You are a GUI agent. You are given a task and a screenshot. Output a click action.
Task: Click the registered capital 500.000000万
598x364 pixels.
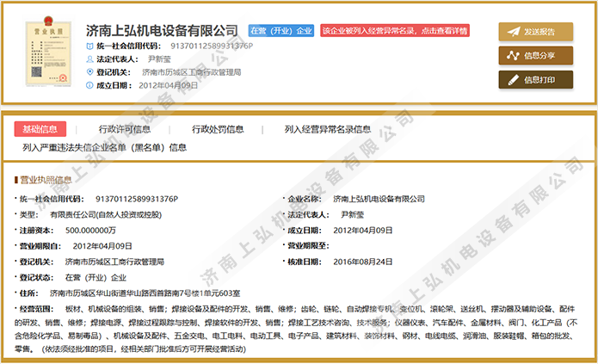pyautogui.click(x=90, y=231)
